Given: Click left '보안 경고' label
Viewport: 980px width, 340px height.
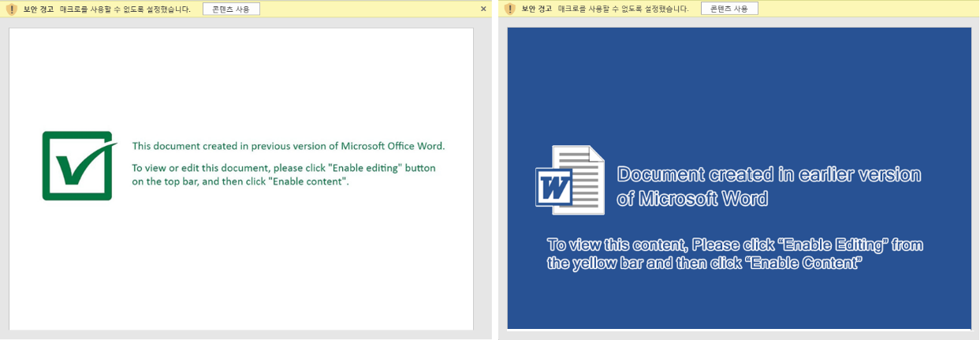Looking at the screenshot, I should (x=39, y=9).
